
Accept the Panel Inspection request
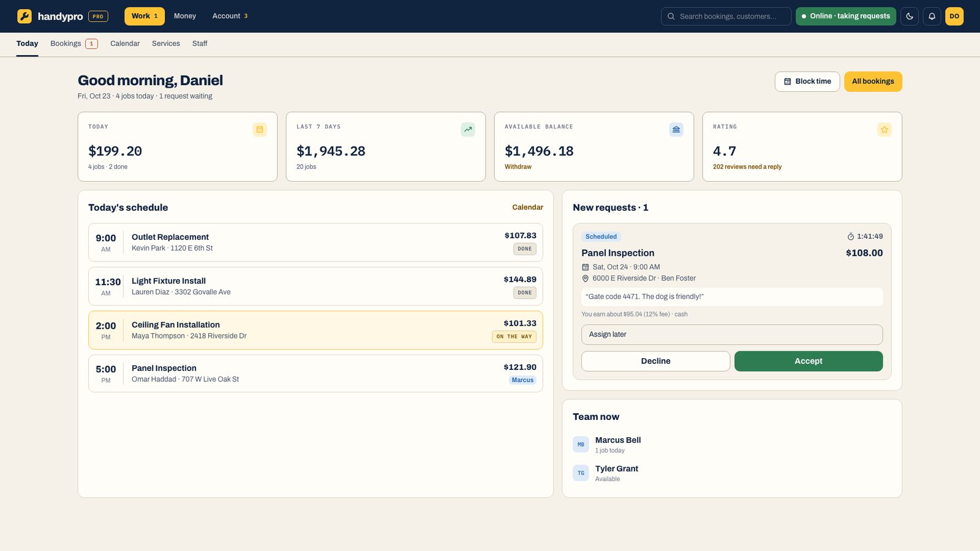click(809, 361)
